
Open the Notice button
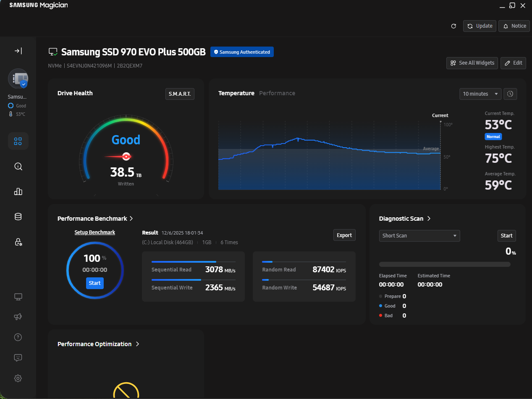pyautogui.click(x=514, y=26)
